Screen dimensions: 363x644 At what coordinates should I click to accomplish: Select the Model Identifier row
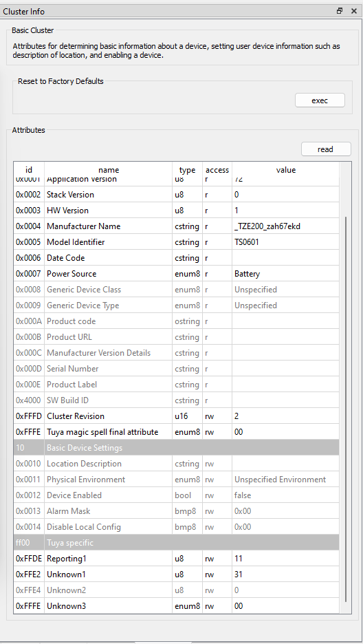(x=177, y=242)
